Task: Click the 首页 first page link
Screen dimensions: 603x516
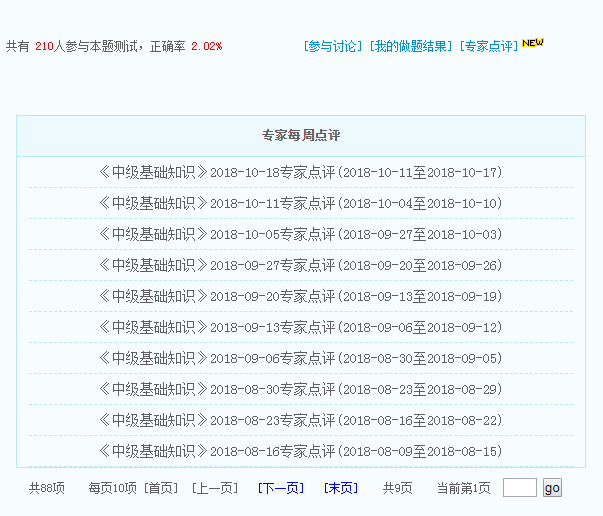Action: (161, 488)
